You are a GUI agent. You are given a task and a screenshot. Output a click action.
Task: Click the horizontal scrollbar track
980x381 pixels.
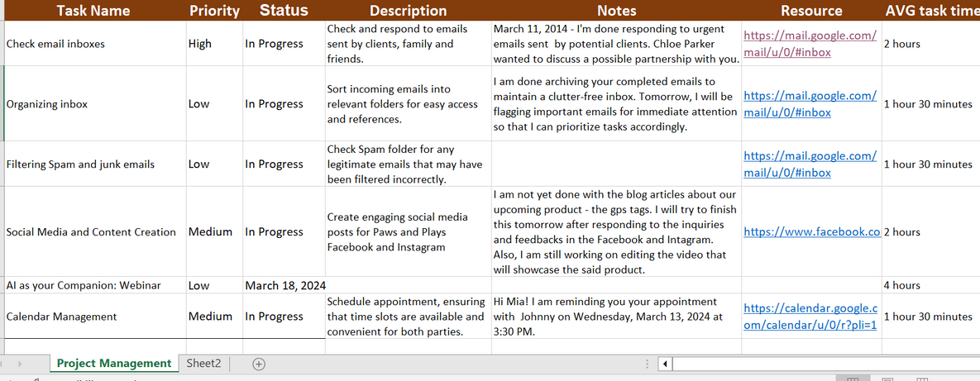(827, 364)
